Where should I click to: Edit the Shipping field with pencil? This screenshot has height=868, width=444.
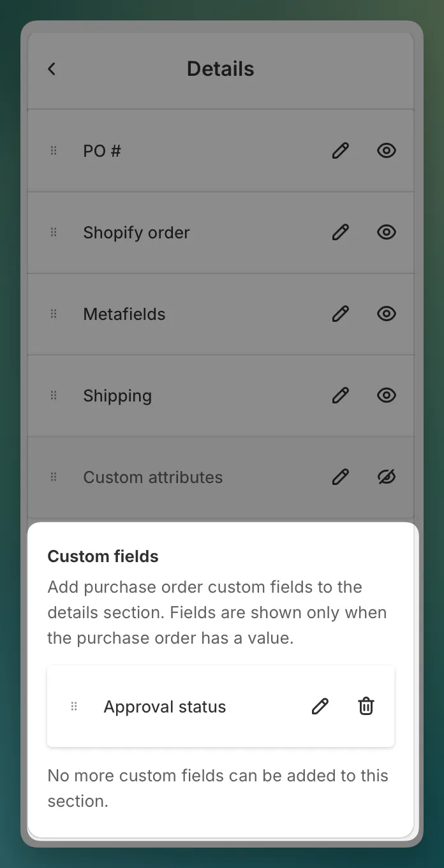click(341, 395)
